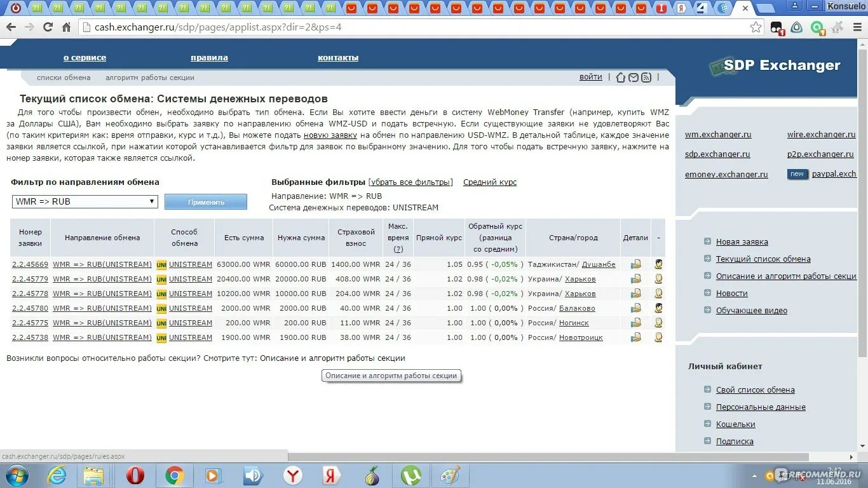This screenshot has width=868, height=488.
Task: Click the 'войти' login link
Action: pyautogui.click(x=590, y=77)
